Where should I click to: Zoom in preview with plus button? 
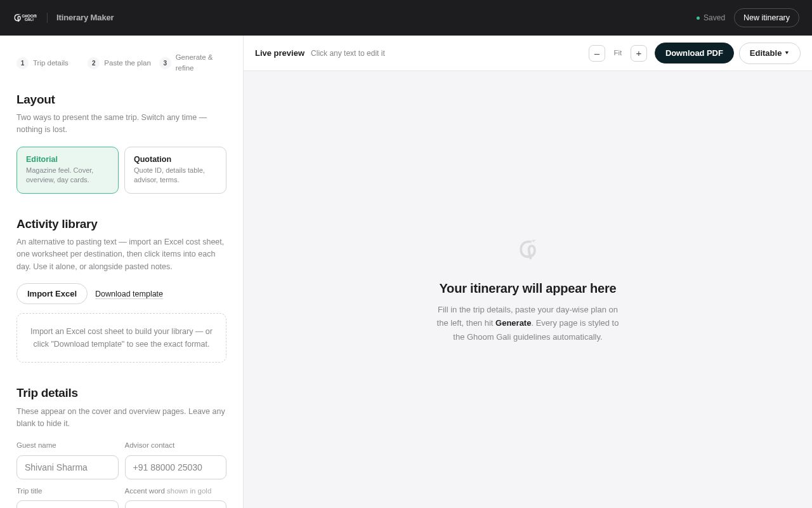pos(639,53)
